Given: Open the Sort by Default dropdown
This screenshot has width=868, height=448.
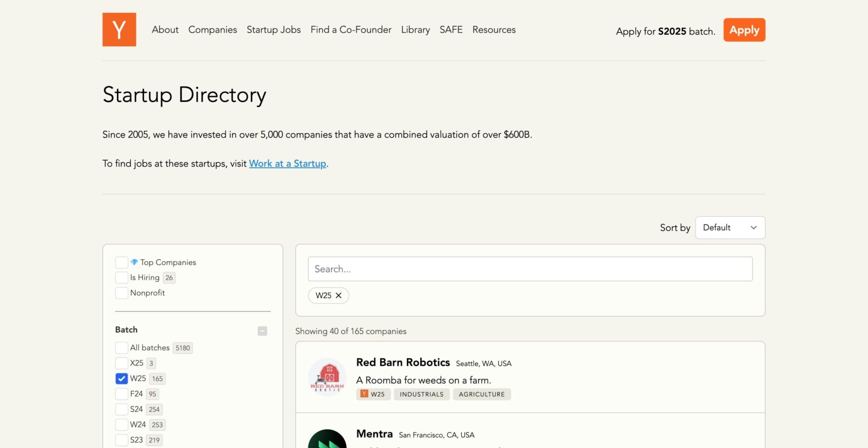Looking at the screenshot, I should coord(729,228).
